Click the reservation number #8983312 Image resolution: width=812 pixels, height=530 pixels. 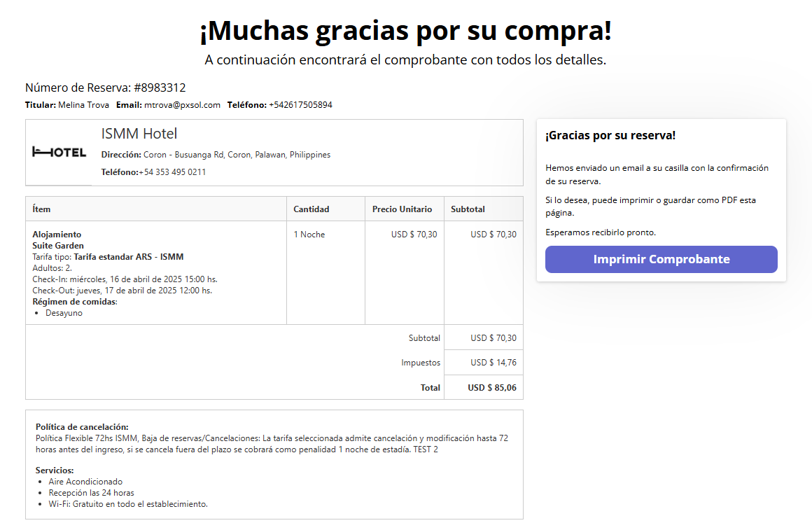tap(160, 88)
